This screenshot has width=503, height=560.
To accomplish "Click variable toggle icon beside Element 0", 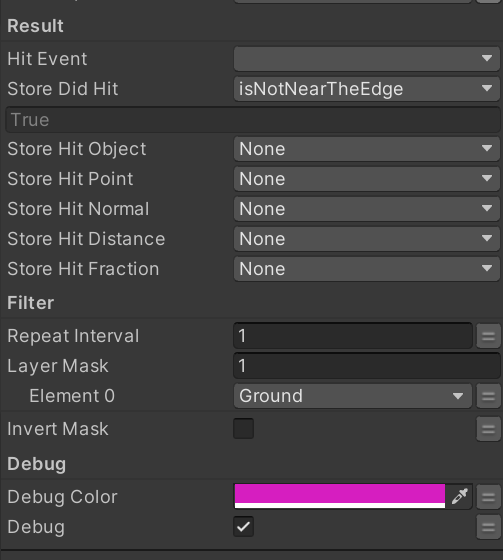I will click(x=488, y=396).
